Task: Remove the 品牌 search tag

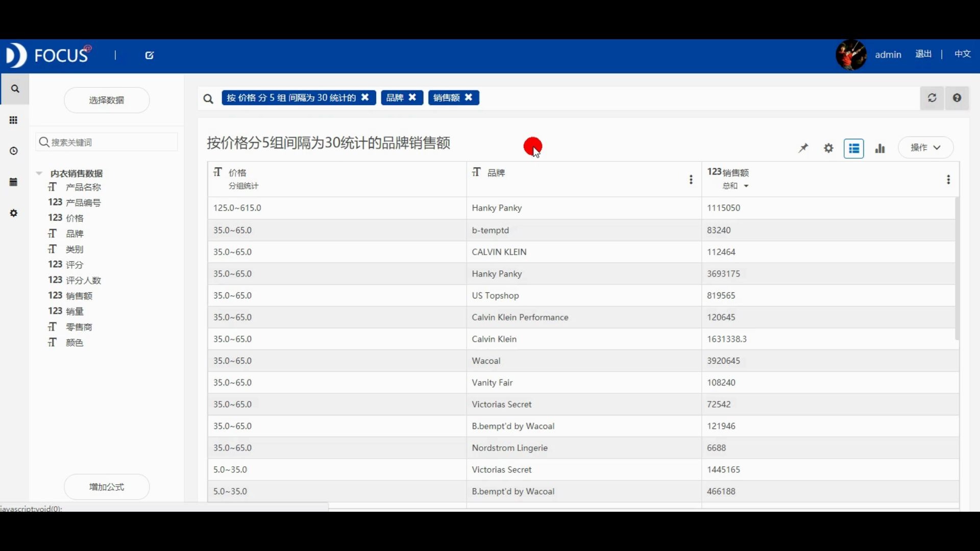Action: [x=412, y=97]
